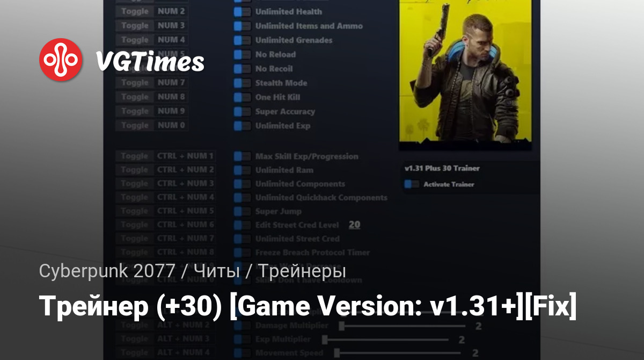Toggle the Super Jump switch

click(x=243, y=211)
